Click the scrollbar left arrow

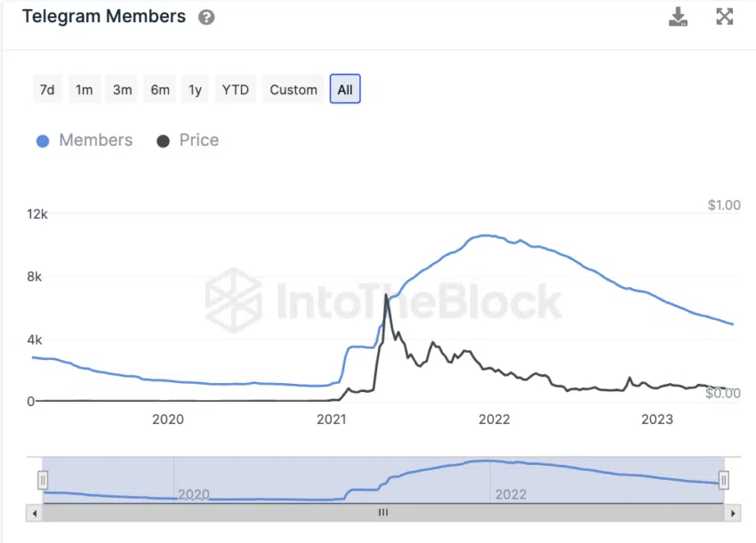coord(35,513)
